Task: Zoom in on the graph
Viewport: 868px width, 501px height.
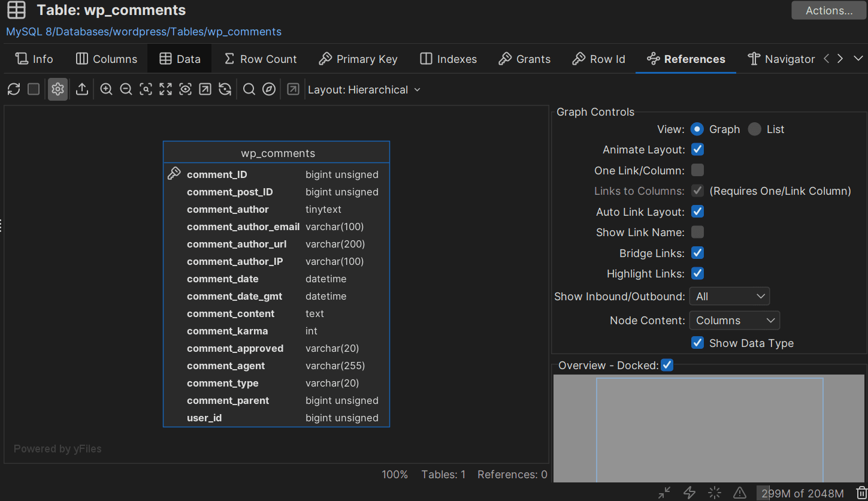Action: [x=106, y=89]
